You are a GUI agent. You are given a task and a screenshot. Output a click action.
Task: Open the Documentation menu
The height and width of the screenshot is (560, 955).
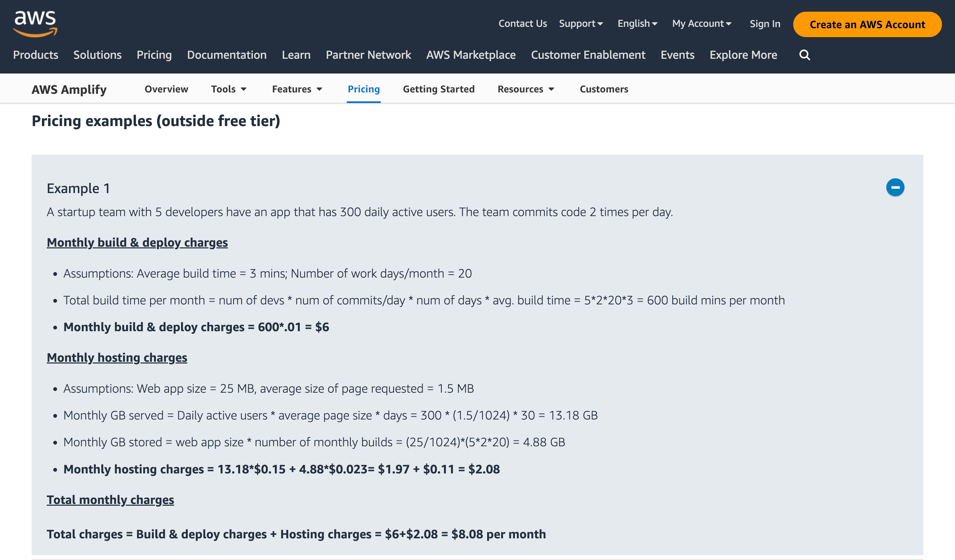[x=227, y=55]
